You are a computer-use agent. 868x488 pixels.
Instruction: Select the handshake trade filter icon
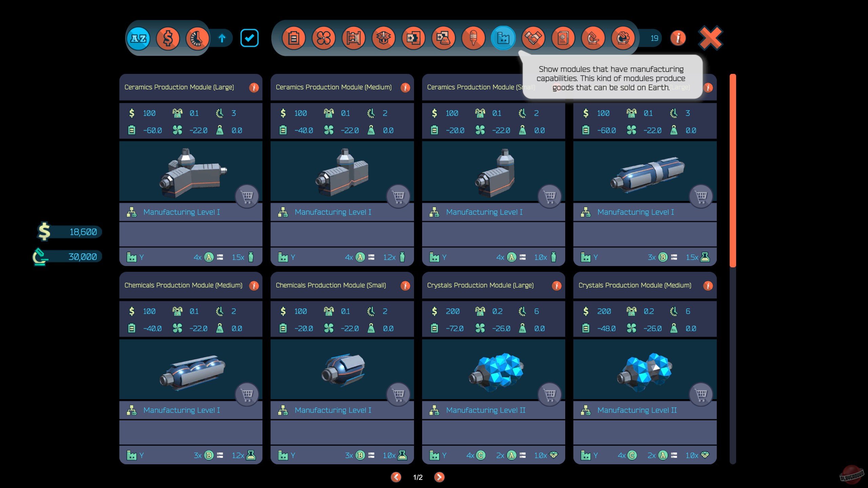point(534,38)
